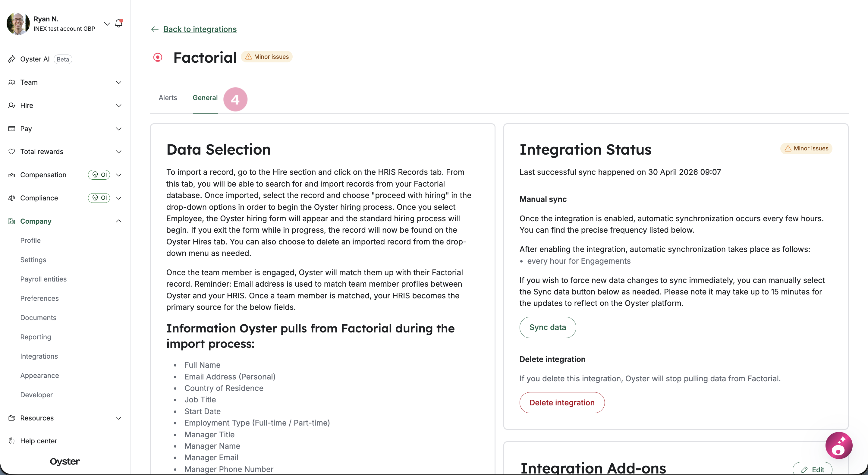The width and height of the screenshot is (868, 475).
Task: Click 'Manager Phone Number' list item
Action: point(229,469)
